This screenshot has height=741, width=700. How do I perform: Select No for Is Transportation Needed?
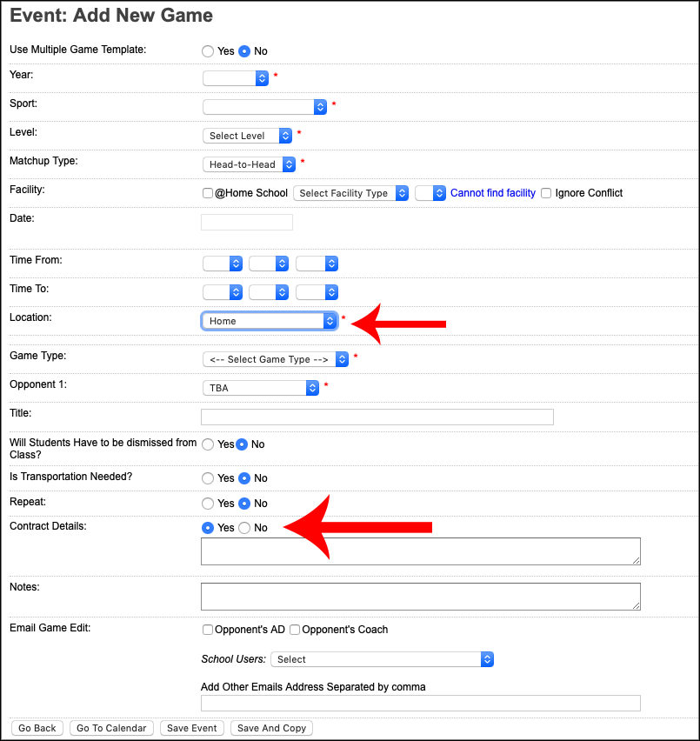point(244,478)
